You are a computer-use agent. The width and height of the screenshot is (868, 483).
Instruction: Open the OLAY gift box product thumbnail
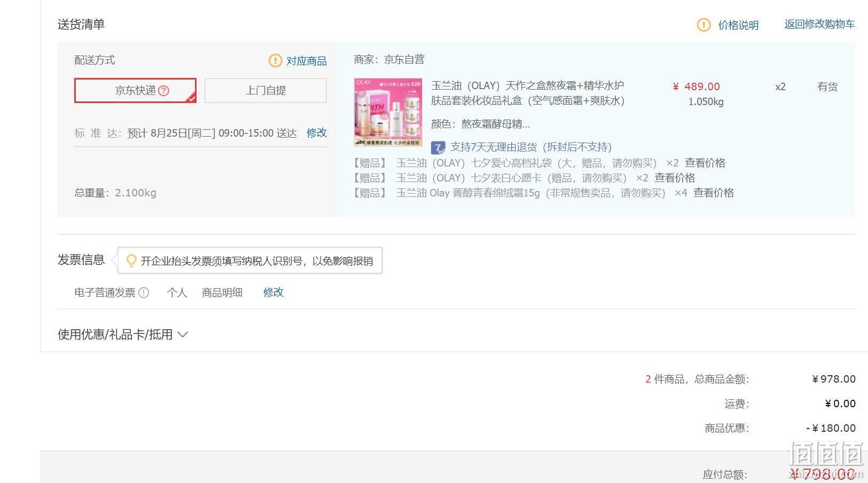[x=388, y=112]
